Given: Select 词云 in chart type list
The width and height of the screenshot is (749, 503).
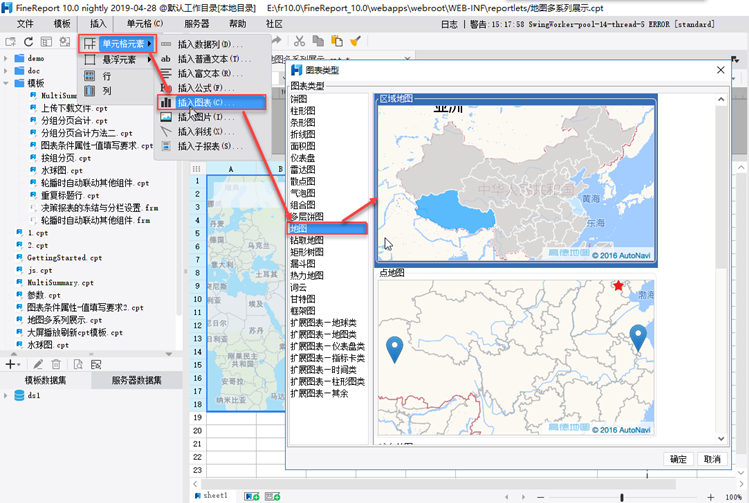Looking at the screenshot, I should 299,288.
